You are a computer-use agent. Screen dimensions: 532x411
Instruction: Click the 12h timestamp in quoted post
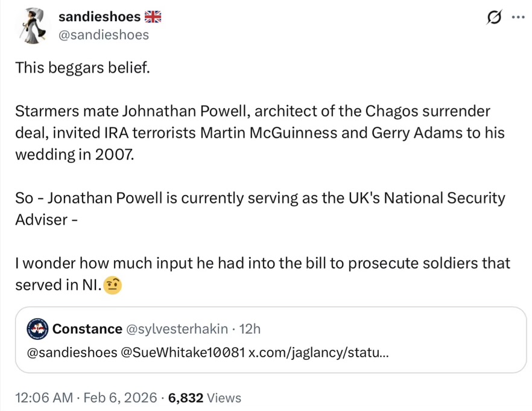[250, 329]
